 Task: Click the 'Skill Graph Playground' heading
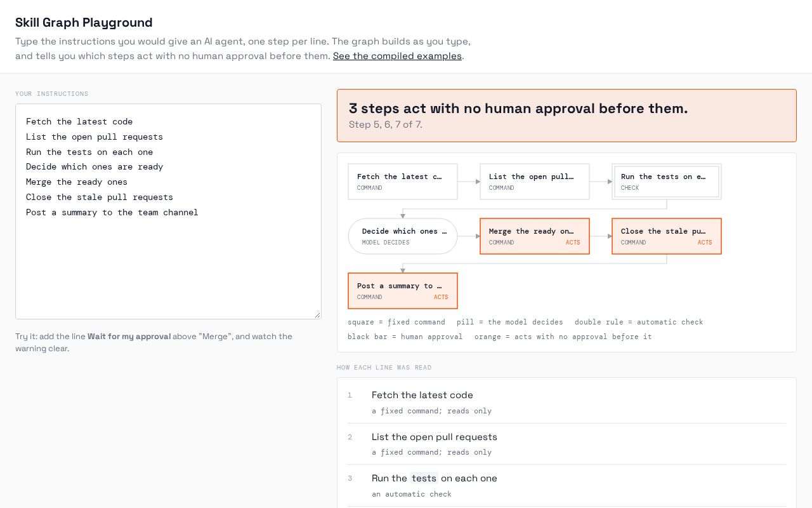pyautogui.click(x=84, y=22)
